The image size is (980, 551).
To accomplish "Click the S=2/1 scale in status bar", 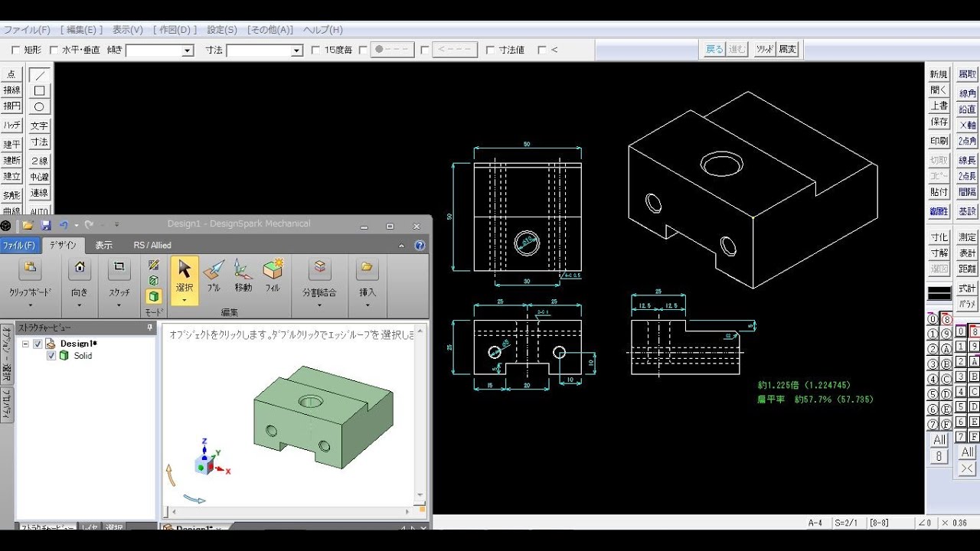I will pyautogui.click(x=846, y=523).
